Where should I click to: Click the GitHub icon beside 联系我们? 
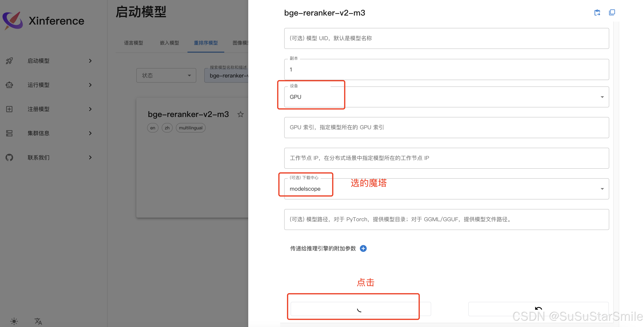point(9,158)
